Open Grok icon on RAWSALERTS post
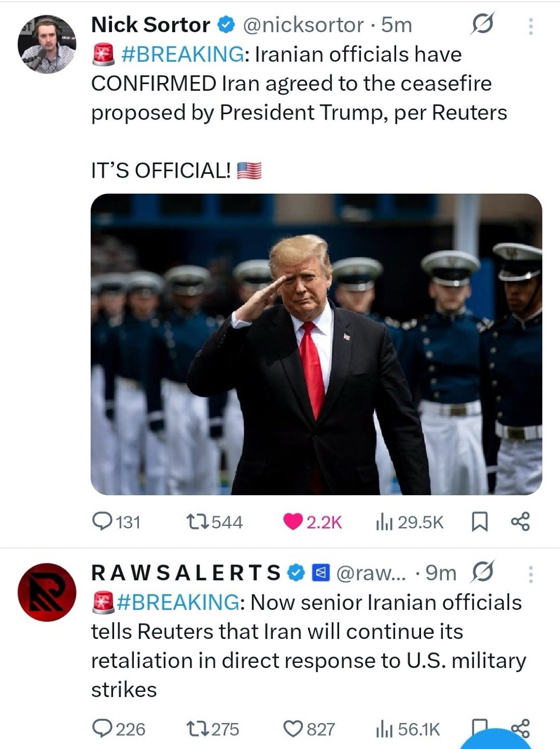The height and width of the screenshot is (749, 560). point(482,572)
